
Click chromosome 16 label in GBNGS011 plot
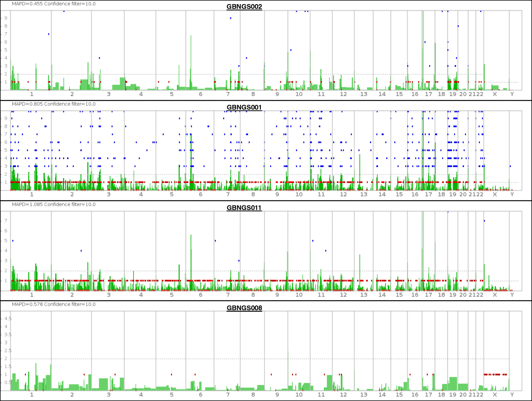tap(415, 295)
